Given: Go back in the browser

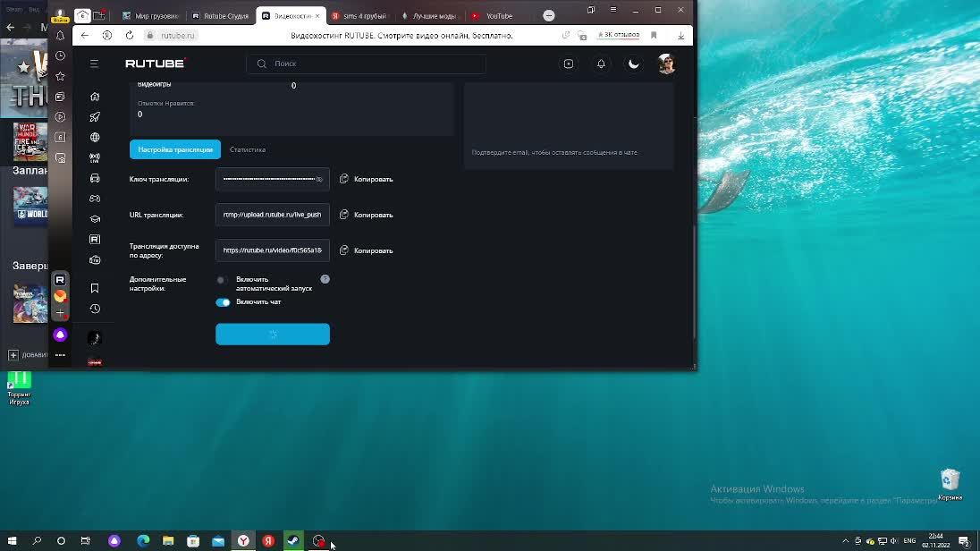Looking at the screenshot, I should (x=85, y=36).
